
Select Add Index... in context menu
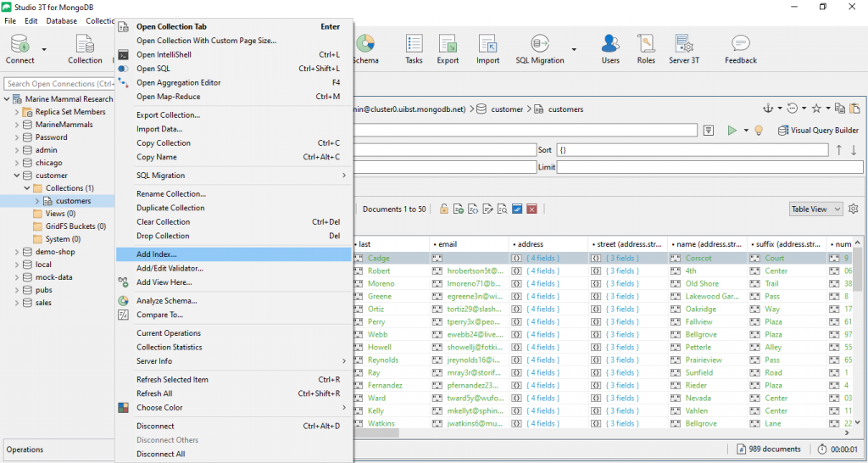(234, 254)
